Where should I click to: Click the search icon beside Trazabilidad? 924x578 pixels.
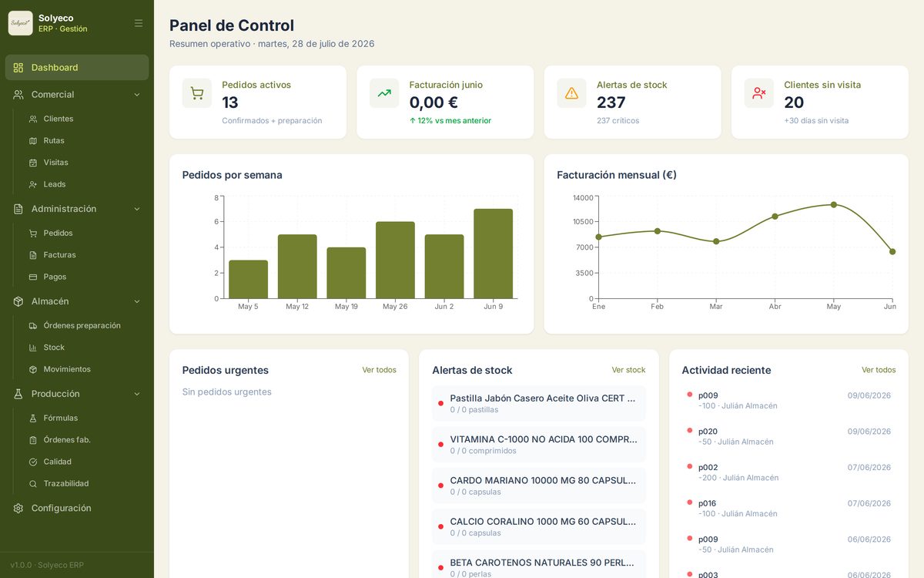pos(33,484)
